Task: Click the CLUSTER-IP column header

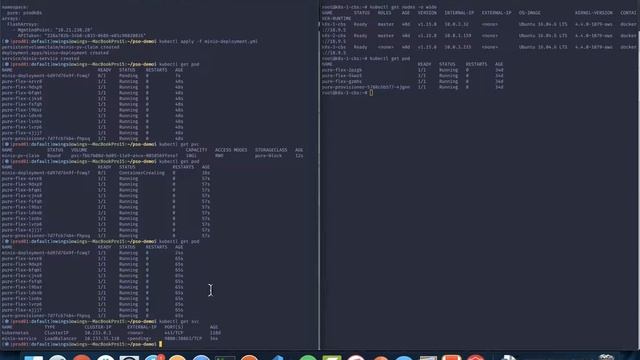Action: (98, 327)
